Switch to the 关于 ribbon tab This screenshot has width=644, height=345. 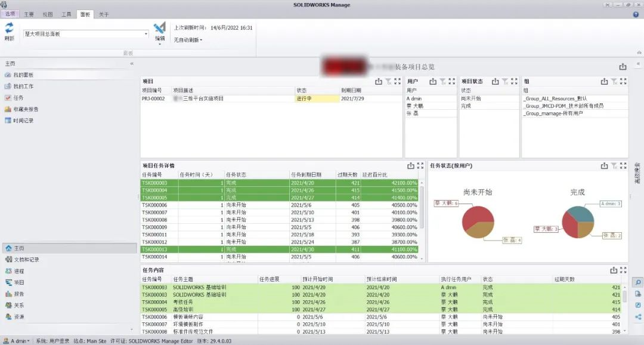(104, 14)
